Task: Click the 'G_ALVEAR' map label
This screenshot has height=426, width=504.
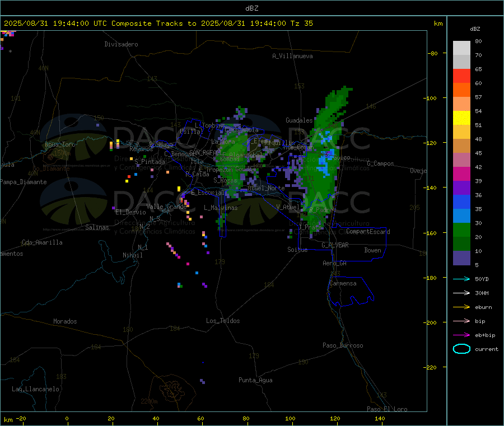Action: pyautogui.click(x=335, y=245)
